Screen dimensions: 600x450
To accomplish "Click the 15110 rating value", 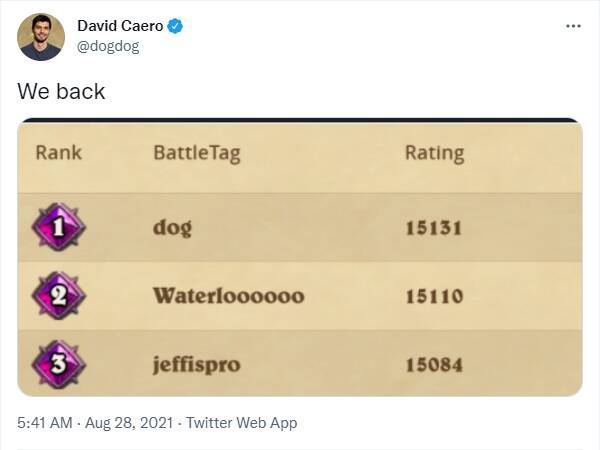I will point(433,296).
